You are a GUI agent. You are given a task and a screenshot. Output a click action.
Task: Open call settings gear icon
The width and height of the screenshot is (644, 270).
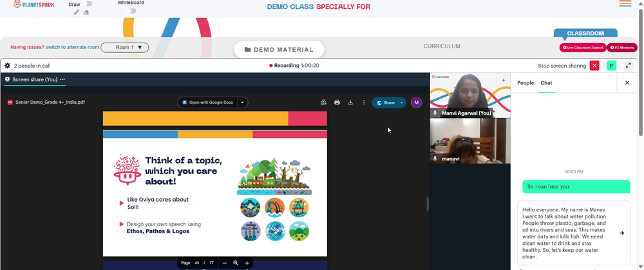(7, 65)
